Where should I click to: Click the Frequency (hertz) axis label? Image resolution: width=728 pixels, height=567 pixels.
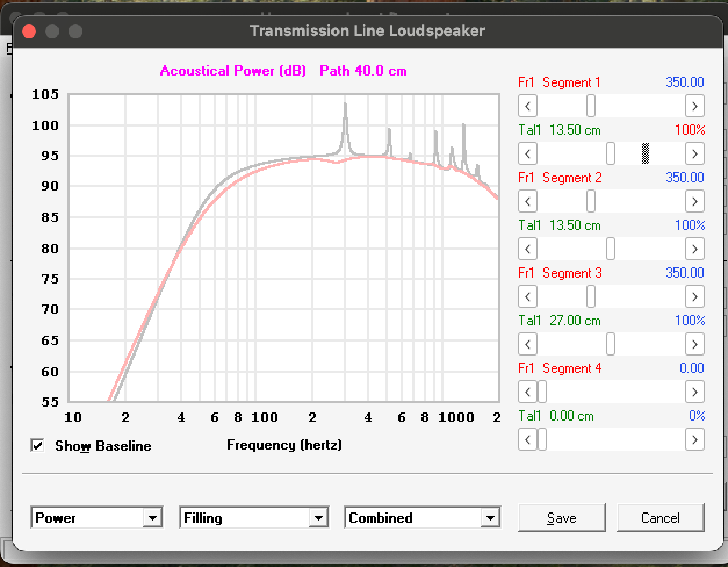click(284, 445)
